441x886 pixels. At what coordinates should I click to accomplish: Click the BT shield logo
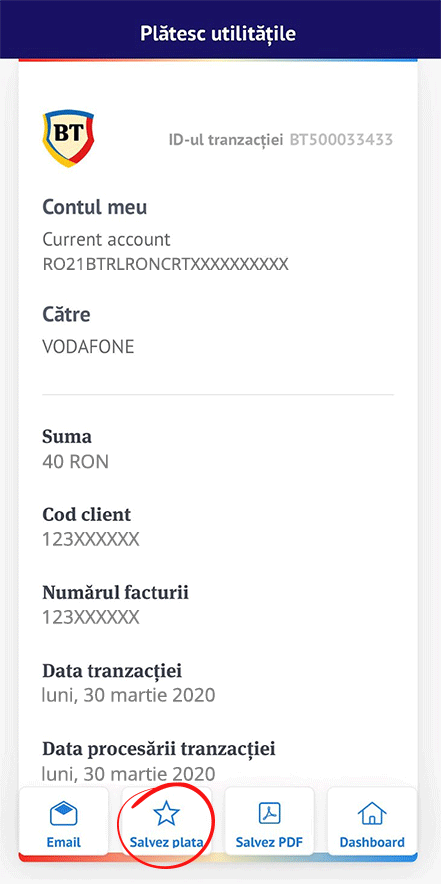[68, 138]
